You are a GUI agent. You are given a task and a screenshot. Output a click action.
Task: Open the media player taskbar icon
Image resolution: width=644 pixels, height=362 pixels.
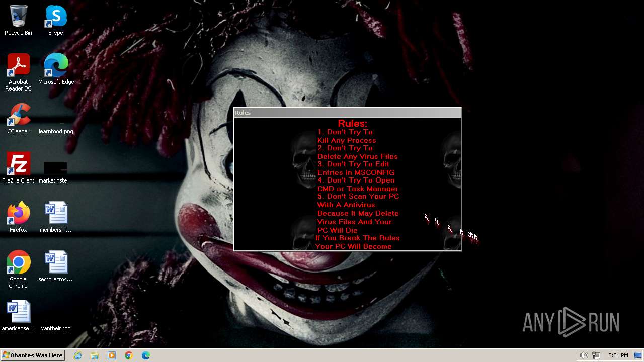[112, 355]
